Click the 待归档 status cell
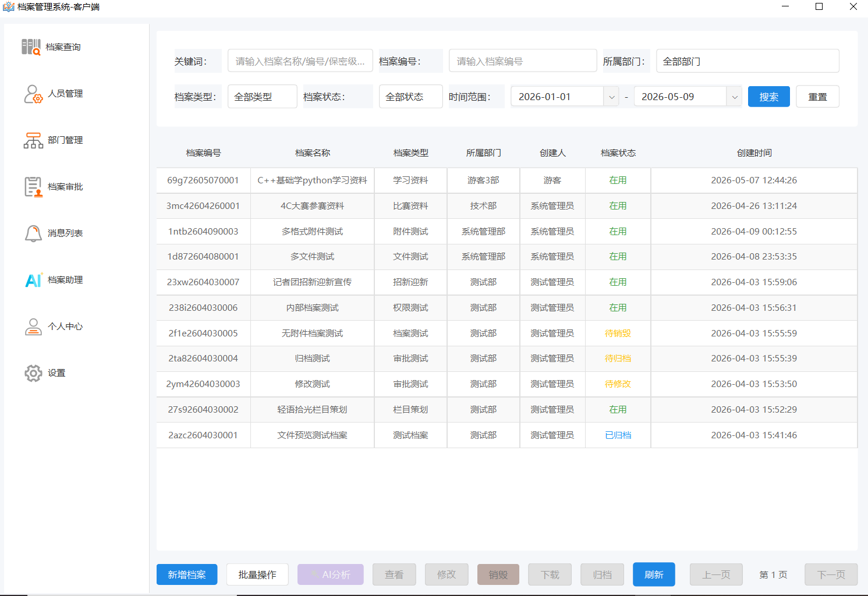The height and width of the screenshot is (596, 868). click(618, 359)
